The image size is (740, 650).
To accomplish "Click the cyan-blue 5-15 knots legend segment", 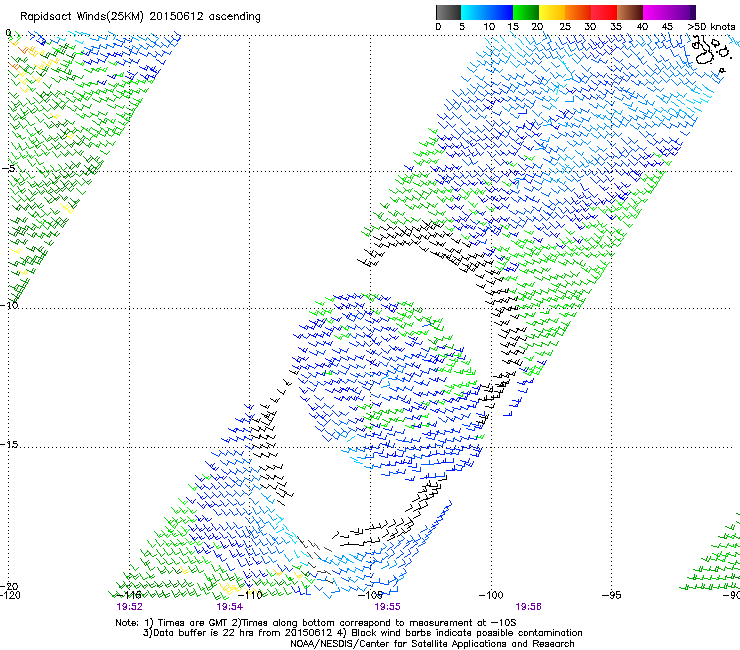I will (x=487, y=12).
